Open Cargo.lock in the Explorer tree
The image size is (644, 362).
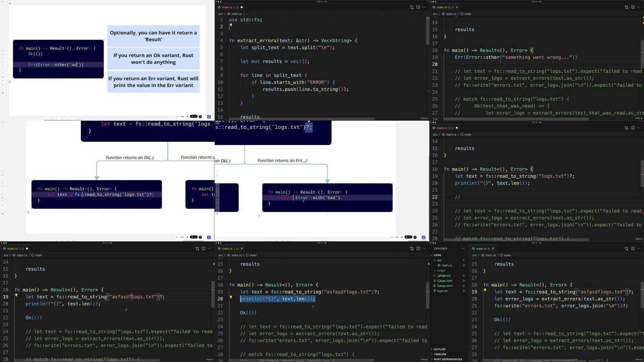(x=444, y=281)
